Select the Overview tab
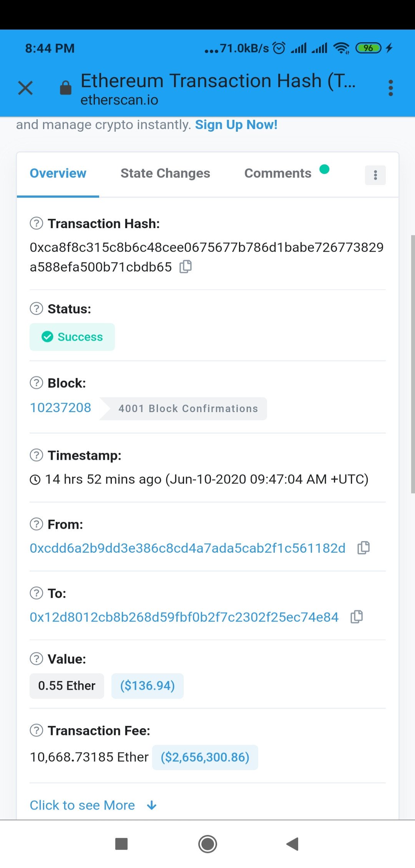Screen dimensions: 415x868 click(x=58, y=174)
